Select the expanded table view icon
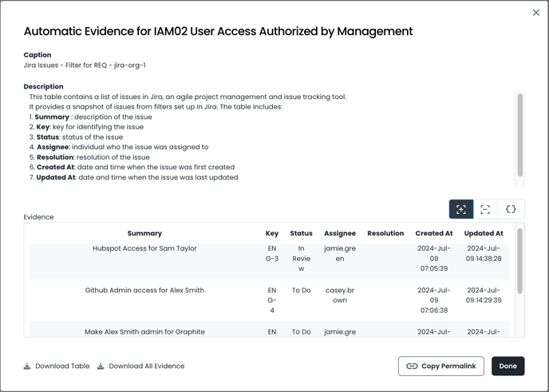 tap(461, 209)
